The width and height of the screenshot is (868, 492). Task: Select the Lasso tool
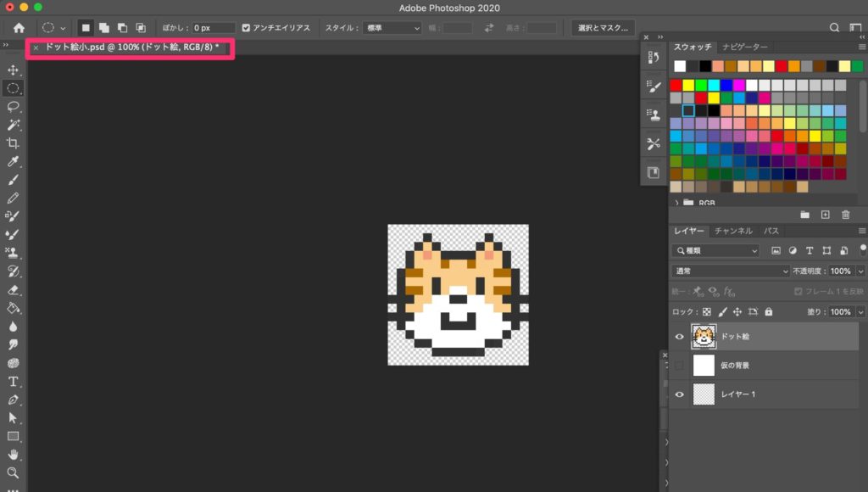tap(13, 103)
